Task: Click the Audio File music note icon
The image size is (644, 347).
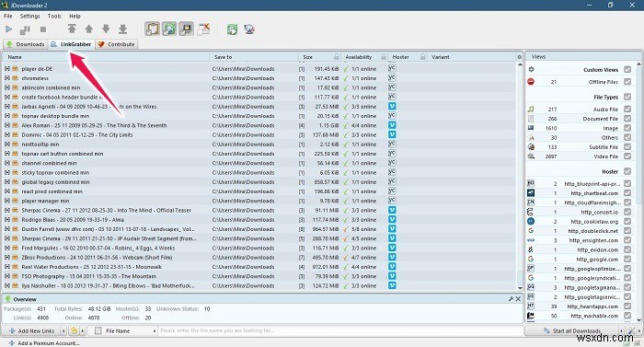Action: pyautogui.click(x=531, y=110)
